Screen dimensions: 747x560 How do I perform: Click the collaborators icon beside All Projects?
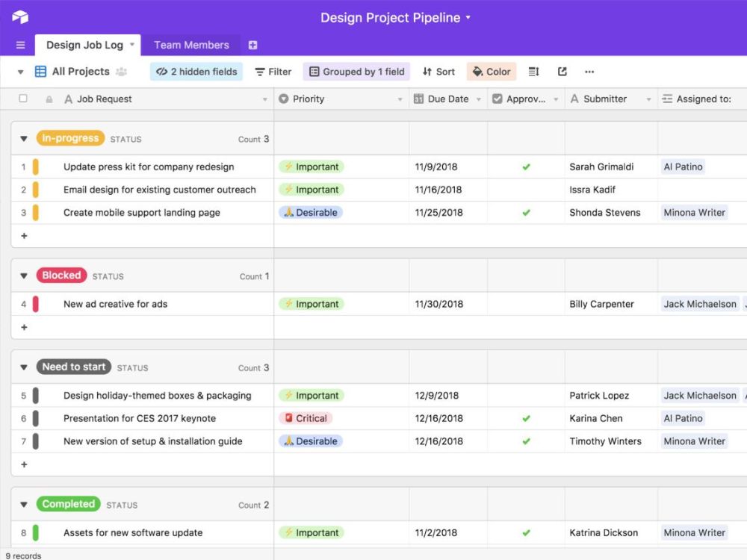coord(122,72)
